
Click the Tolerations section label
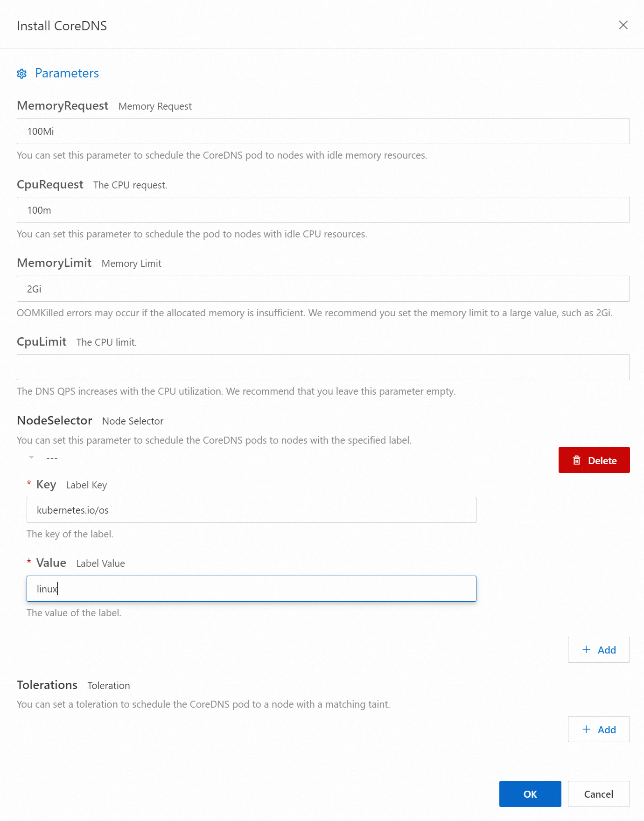[x=47, y=685]
